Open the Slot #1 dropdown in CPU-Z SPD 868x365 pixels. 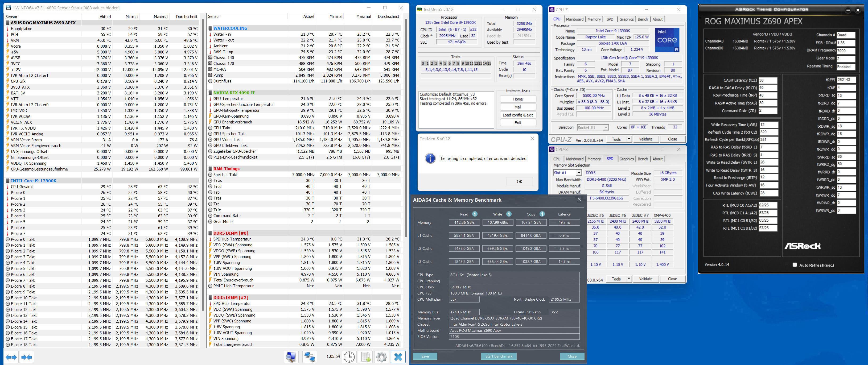point(579,173)
